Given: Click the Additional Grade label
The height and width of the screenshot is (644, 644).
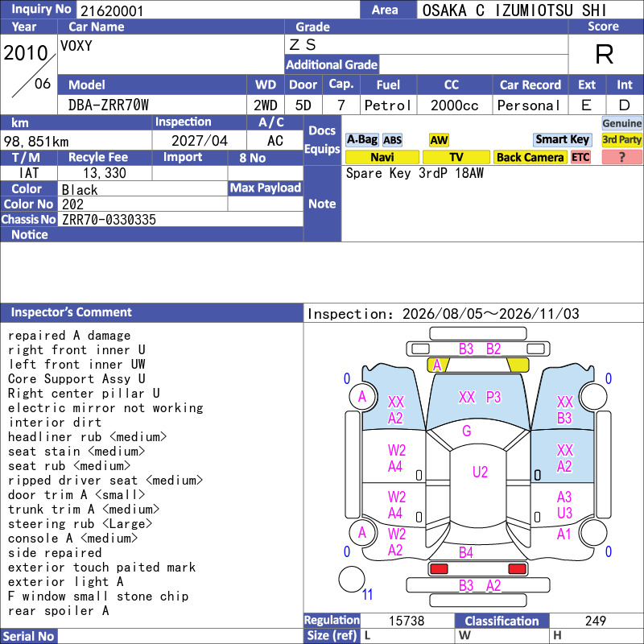Looking at the screenshot, I should coord(332,65).
